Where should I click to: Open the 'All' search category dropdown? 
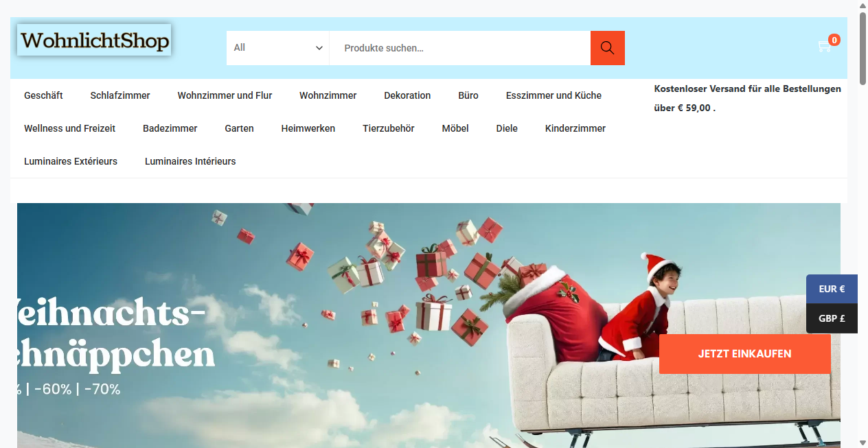pos(277,47)
